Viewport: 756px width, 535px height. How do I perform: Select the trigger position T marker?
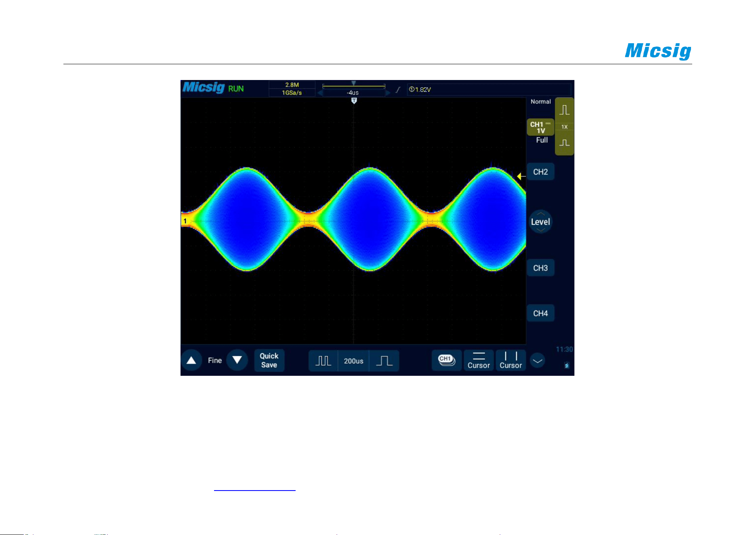(x=354, y=101)
